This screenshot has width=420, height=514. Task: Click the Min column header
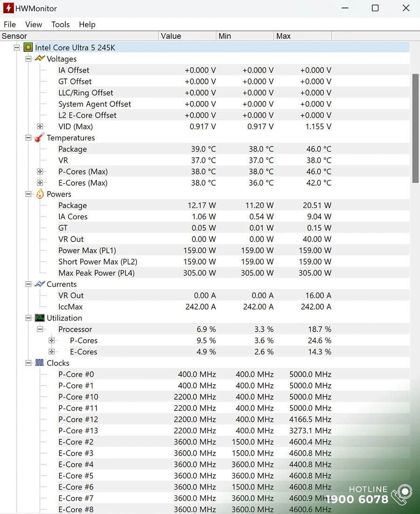(245, 36)
